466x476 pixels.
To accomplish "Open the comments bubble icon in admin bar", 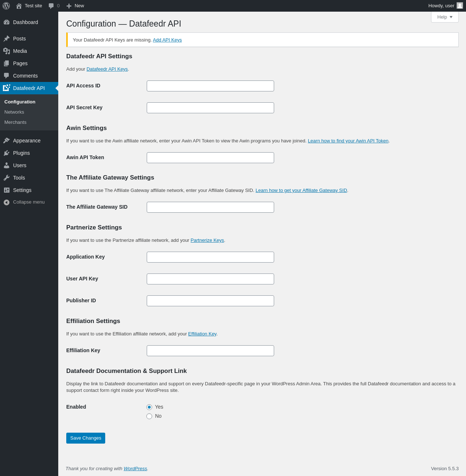I will pyautogui.click(x=51, y=6).
